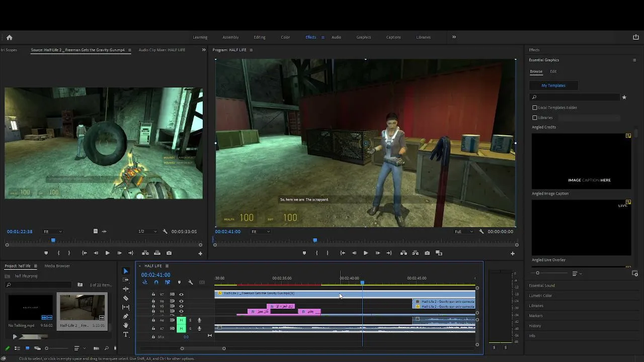Click the Project panel search field
Viewport: 644px width, 362px height.
[38, 285]
